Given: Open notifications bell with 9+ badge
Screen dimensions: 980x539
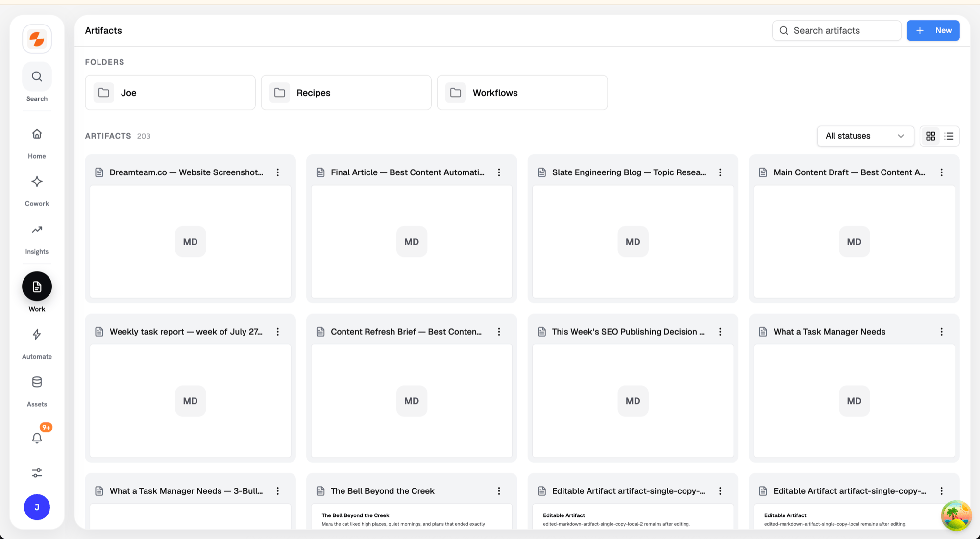Looking at the screenshot, I should (x=37, y=438).
